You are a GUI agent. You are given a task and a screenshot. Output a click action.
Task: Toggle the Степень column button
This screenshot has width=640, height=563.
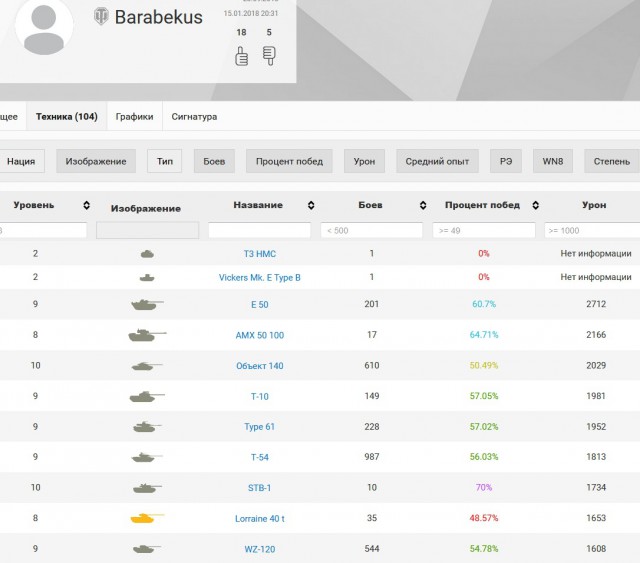612,161
